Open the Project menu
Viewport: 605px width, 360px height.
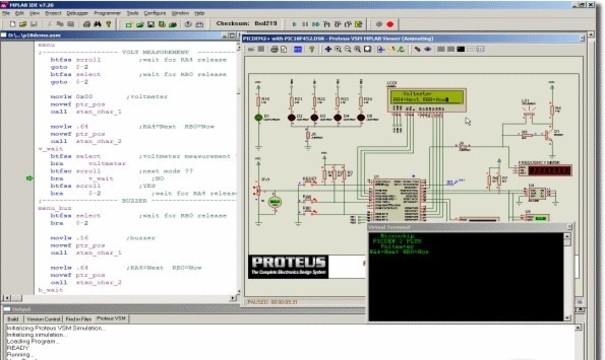tap(53, 13)
